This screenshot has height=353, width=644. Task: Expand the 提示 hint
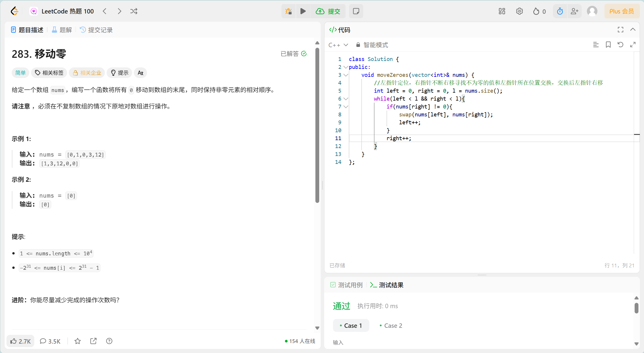coord(119,73)
